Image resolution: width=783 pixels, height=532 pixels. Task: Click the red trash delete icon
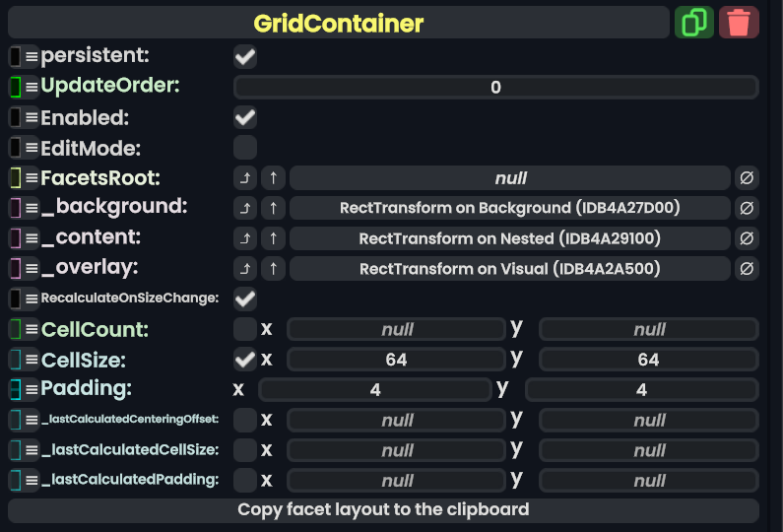point(739,22)
